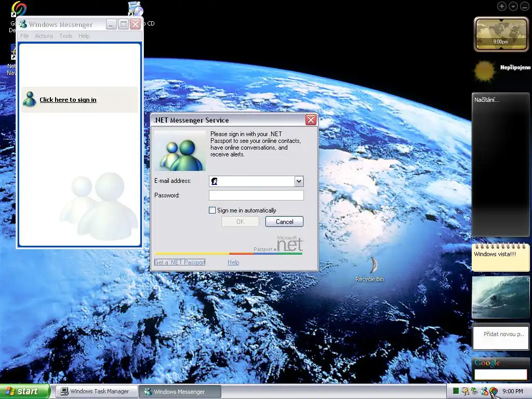
Task: Click the 'Přidat novou p..' gadget
Action: coord(500,337)
